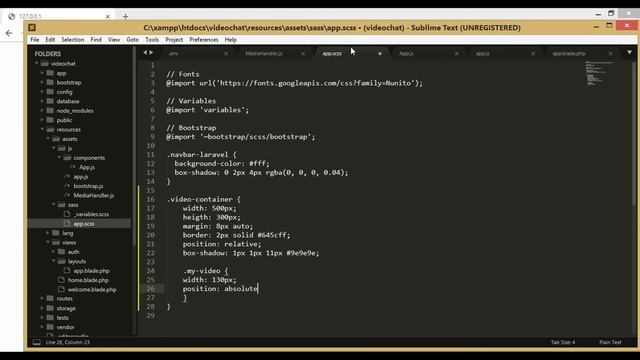Close the MediaHandler.js tab
This screenshot has width=640, height=360.
tap(303, 53)
